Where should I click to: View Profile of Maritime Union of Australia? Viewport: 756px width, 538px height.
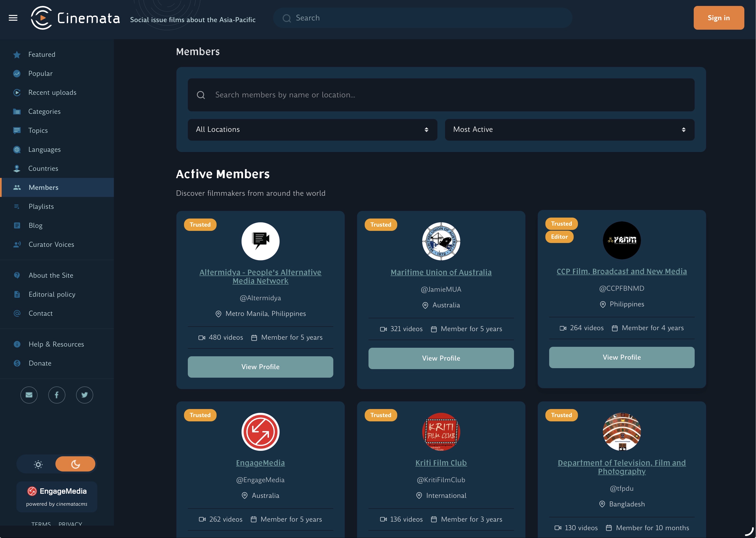tap(441, 358)
